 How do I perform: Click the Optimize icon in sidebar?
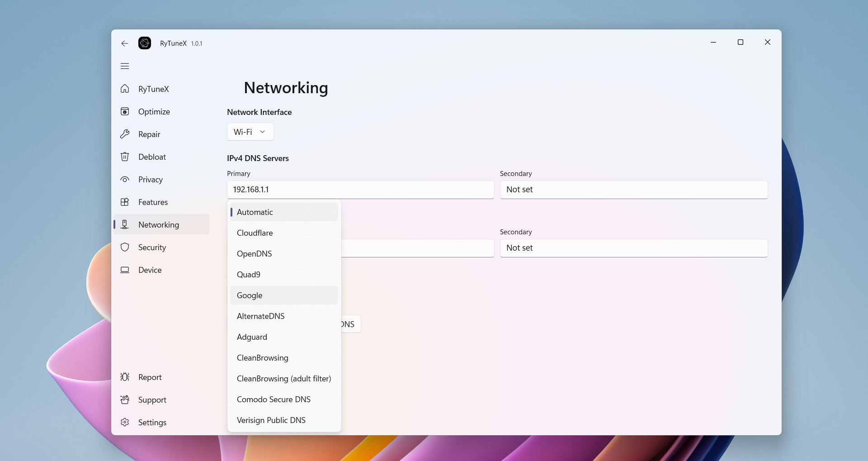[x=125, y=111]
